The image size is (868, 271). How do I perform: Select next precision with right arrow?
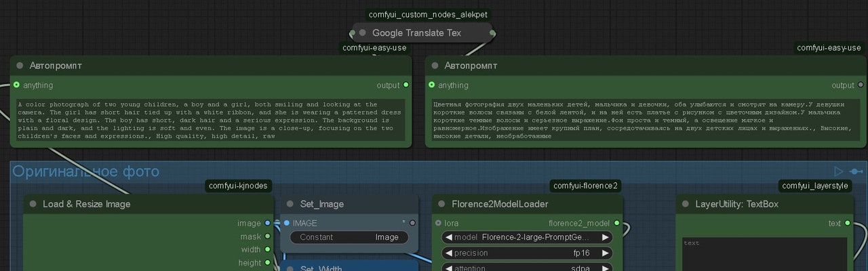click(606, 253)
